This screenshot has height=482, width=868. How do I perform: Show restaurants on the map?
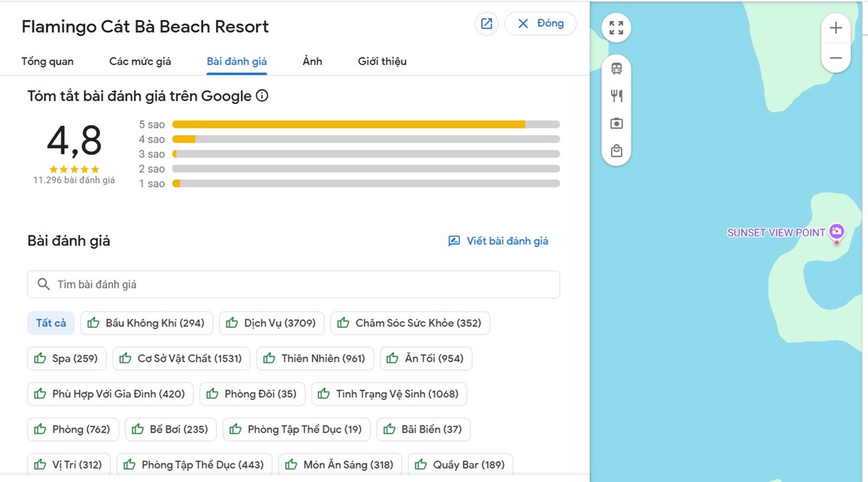click(x=616, y=96)
